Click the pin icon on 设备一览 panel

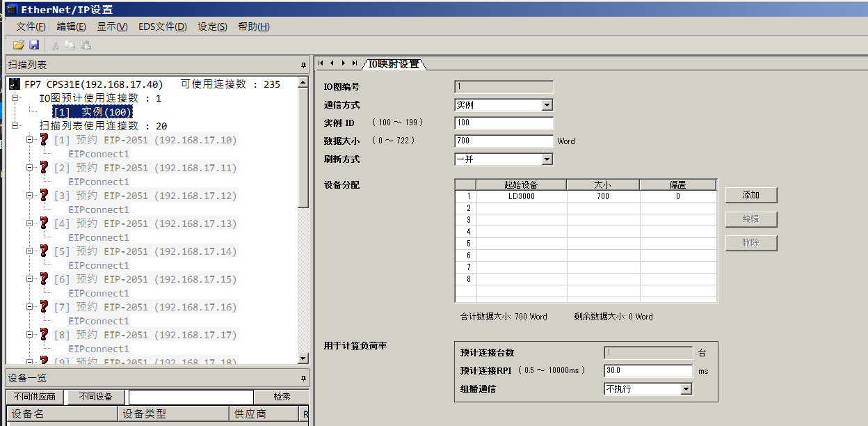(303, 378)
